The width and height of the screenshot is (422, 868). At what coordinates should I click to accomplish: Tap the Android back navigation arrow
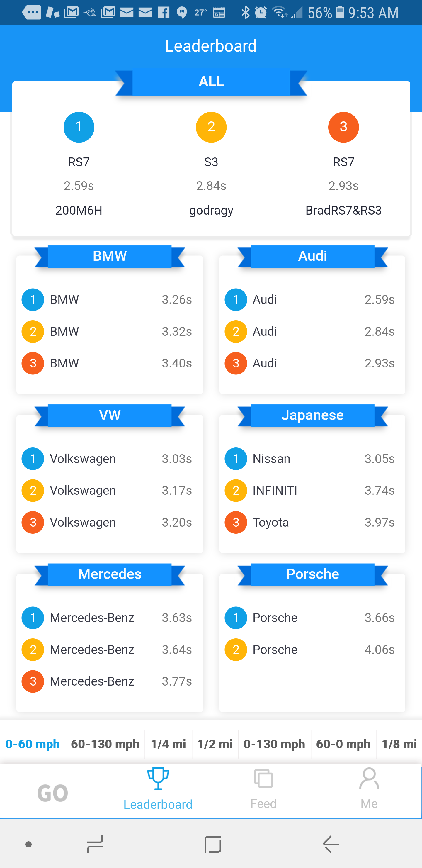331,844
